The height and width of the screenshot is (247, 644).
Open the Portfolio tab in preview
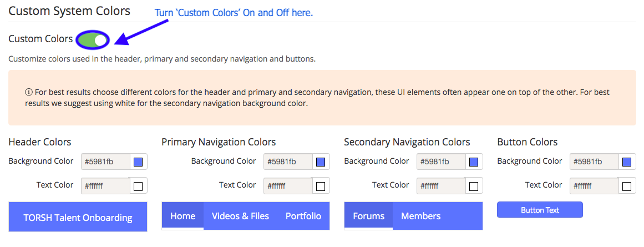click(303, 216)
